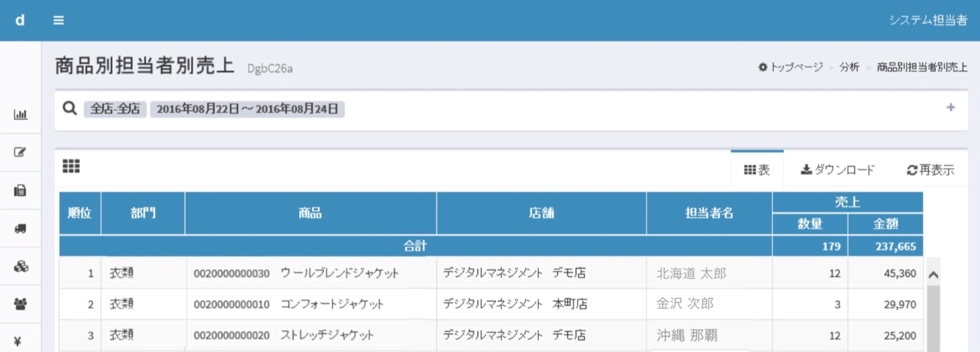Viewport: 980px width, 352px height.
Task: Click page code DgbC26a next to title
Action: [x=270, y=68]
